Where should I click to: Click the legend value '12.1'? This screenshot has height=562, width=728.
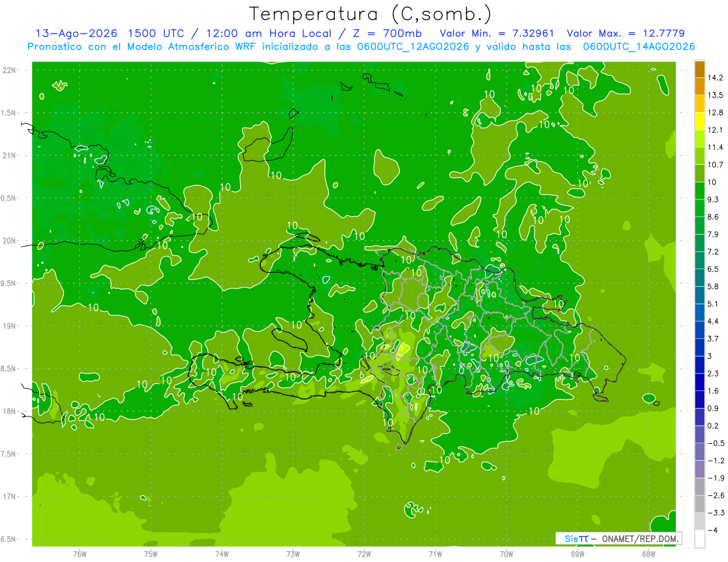(x=716, y=130)
